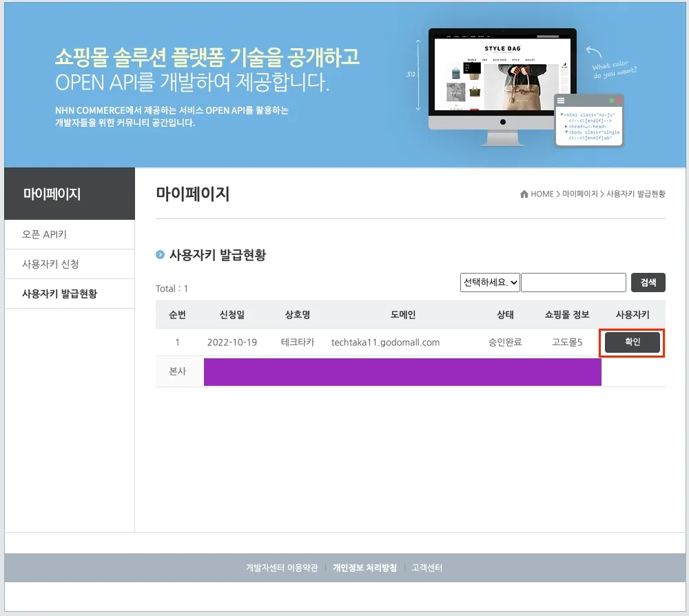Click the home icon in the breadcrumb
Screen dimensions: 689x616
tap(524, 194)
